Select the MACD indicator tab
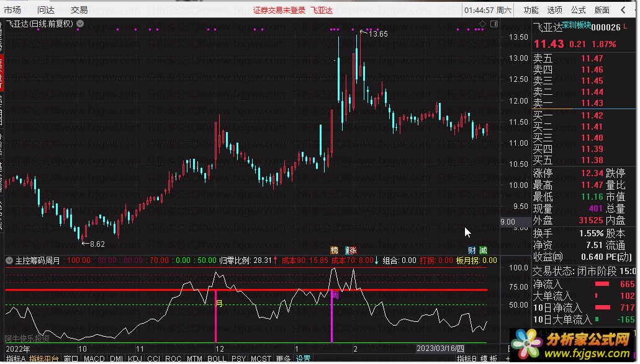This screenshot has height=364, width=640. (x=94, y=359)
